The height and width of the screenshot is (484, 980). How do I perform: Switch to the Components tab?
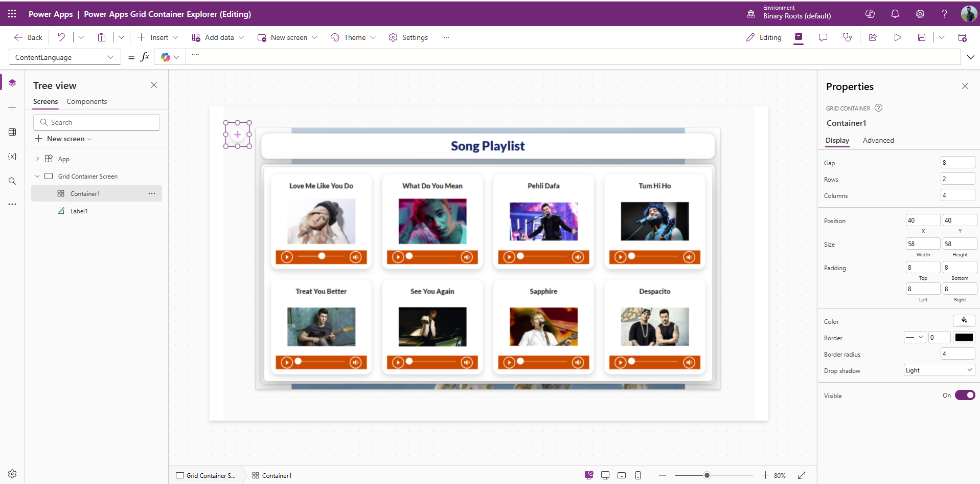point(87,101)
